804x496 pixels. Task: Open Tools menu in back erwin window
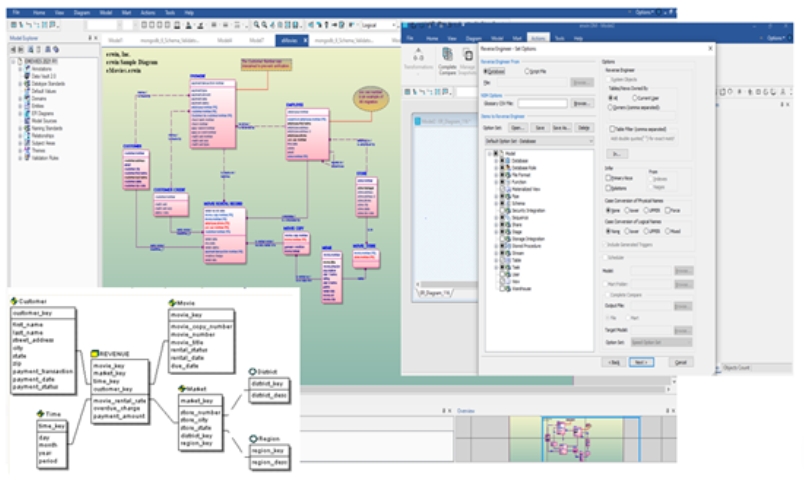[170, 12]
